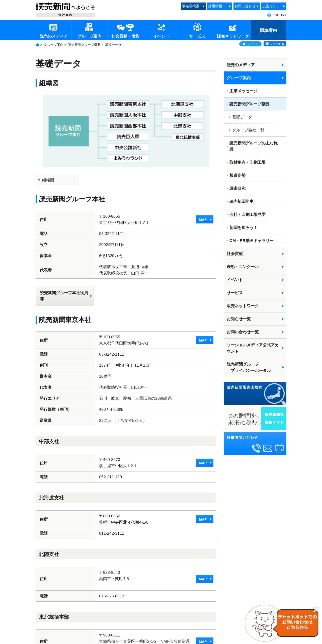Open MAP for 東北統括本部 address
The height and width of the screenshot is (644, 322).
pyautogui.click(x=205, y=641)
